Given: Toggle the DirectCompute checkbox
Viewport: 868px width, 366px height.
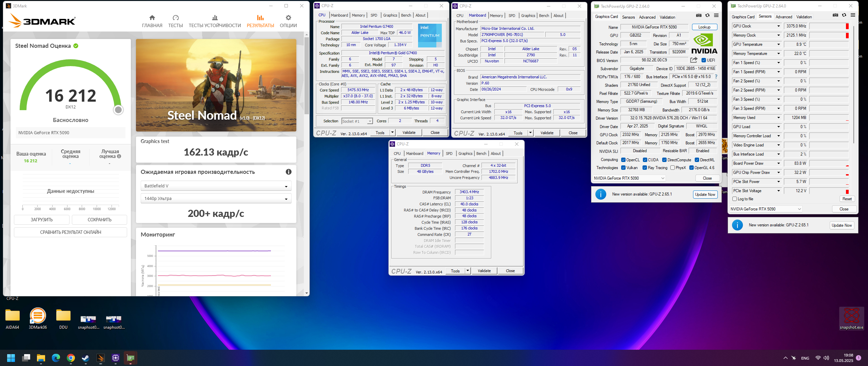Looking at the screenshot, I should 664,160.
